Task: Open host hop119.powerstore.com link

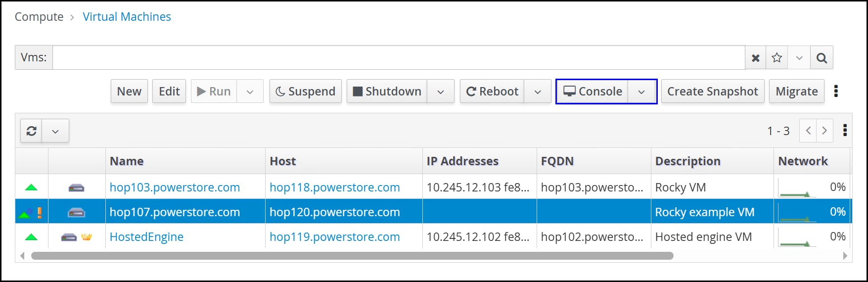Action: 334,237
